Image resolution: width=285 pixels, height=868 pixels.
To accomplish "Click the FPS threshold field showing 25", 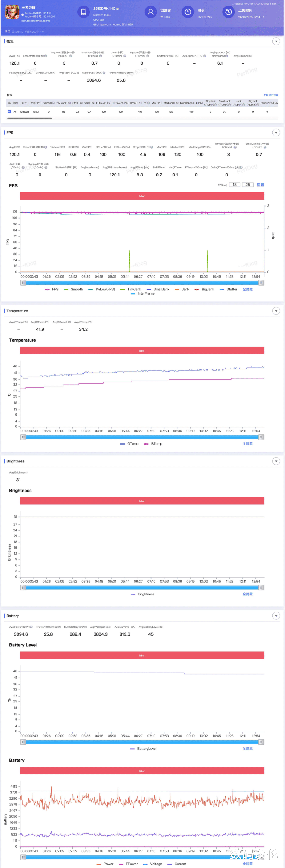I will 248,185.
